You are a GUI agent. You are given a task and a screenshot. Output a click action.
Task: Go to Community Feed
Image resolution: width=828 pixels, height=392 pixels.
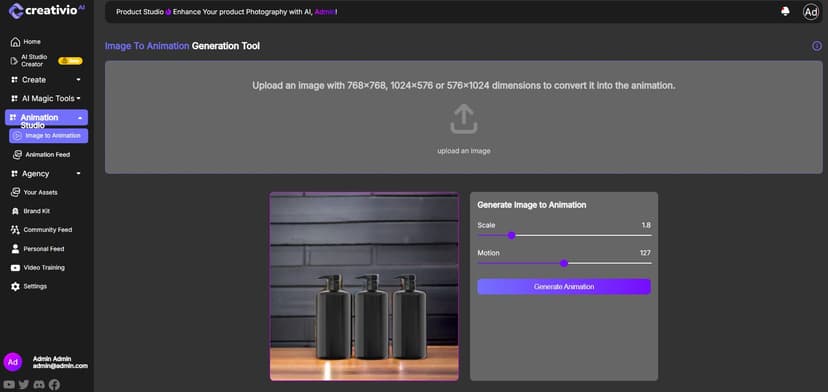pos(41,230)
